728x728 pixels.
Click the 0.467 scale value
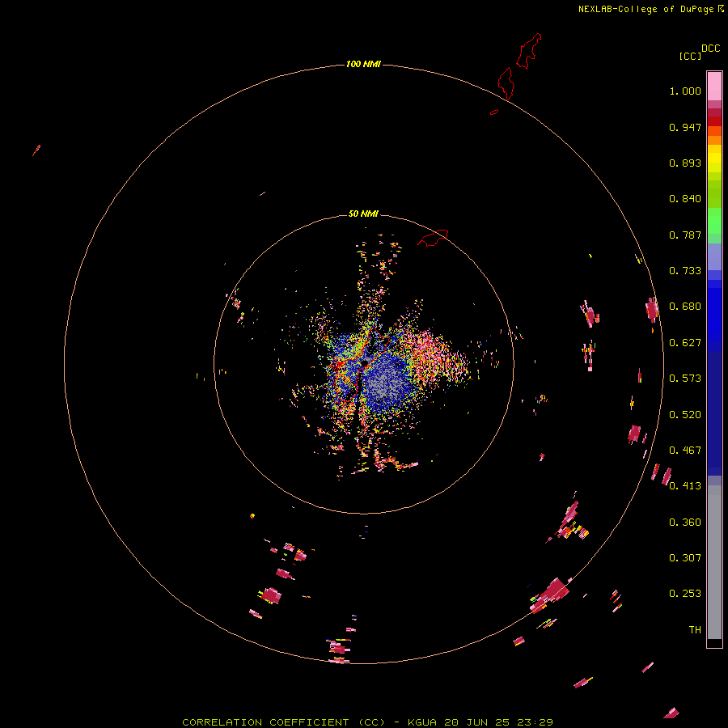pyautogui.click(x=685, y=451)
